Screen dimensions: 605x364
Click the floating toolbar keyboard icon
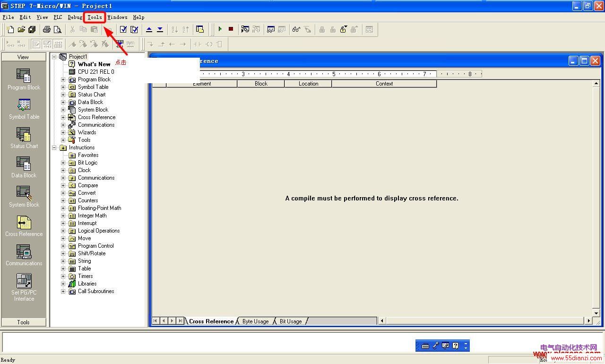click(x=425, y=346)
